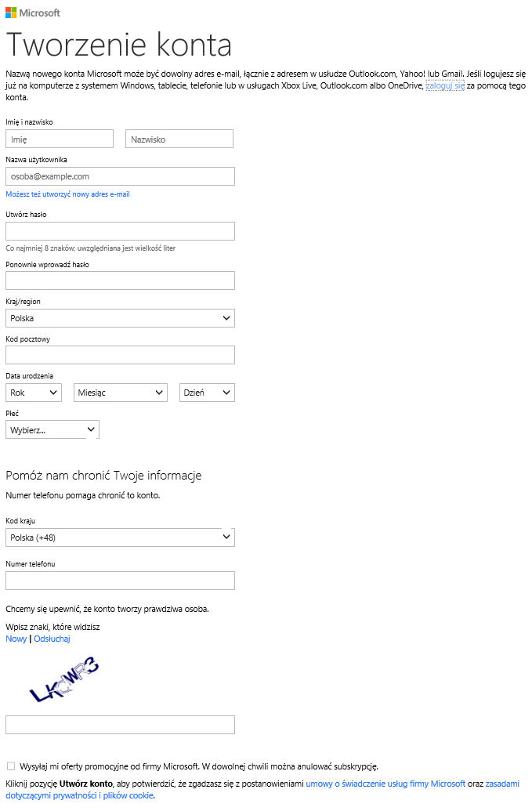Click the 'zaloguj się' sign-in link
The height and width of the screenshot is (811, 532).
(445, 85)
